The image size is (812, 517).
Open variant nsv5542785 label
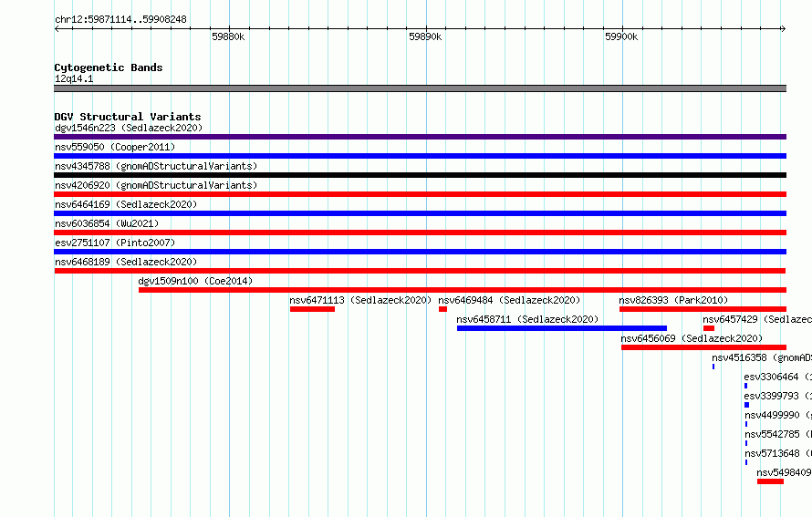click(778, 434)
